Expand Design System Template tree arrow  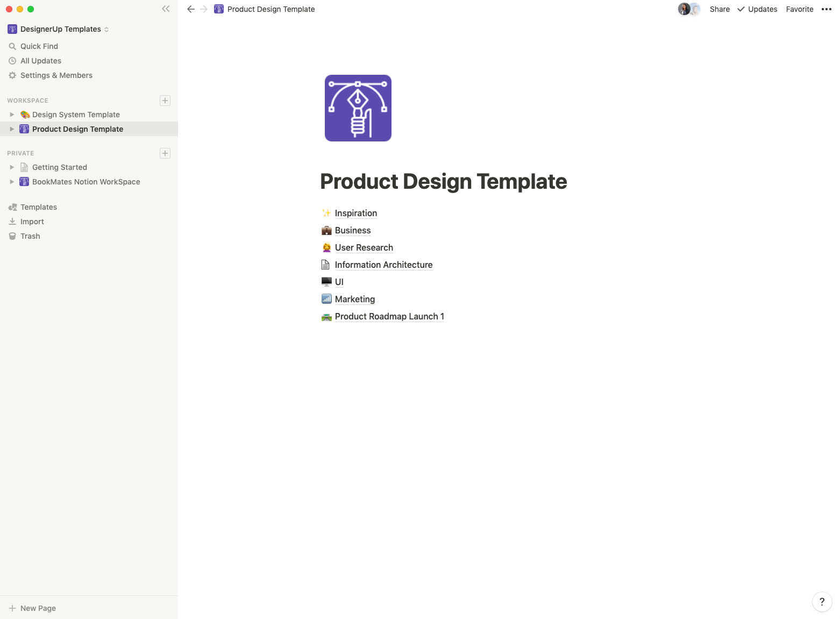pyautogui.click(x=12, y=115)
